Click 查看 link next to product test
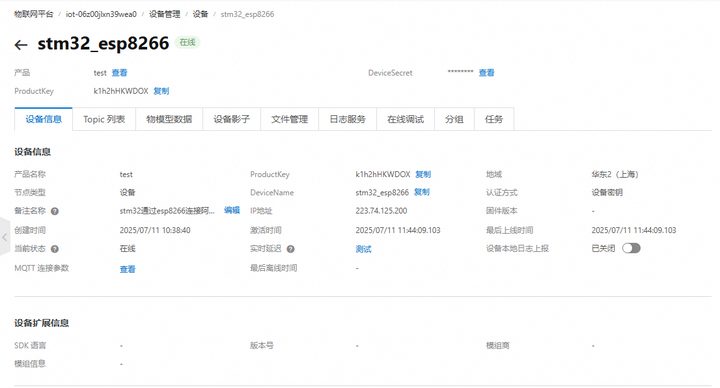Screen dimensions: 720x388 119,73
